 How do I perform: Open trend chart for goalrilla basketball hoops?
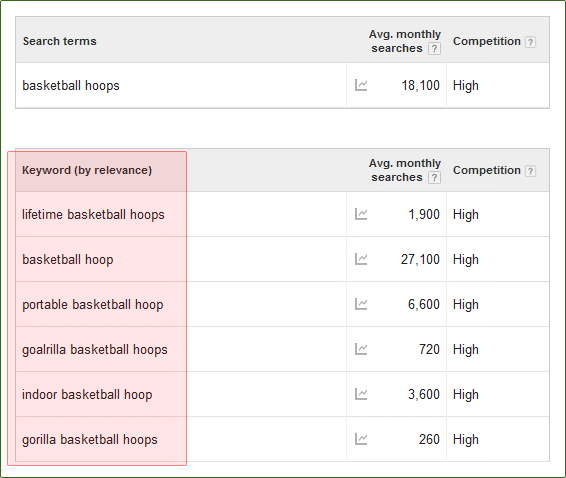click(361, 349)
